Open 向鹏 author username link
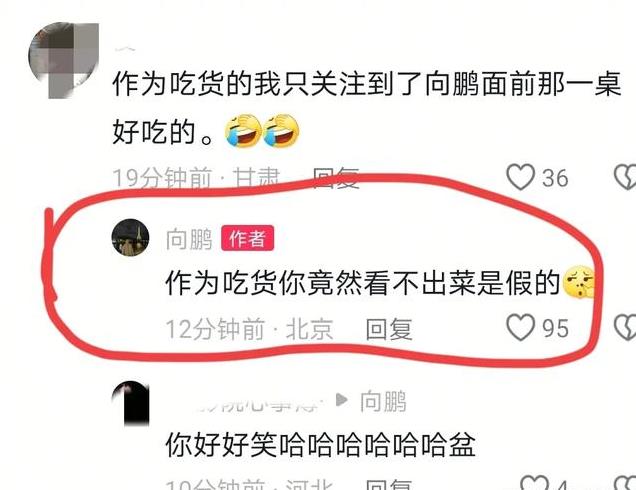636x490 pixels. pos(189,239)
